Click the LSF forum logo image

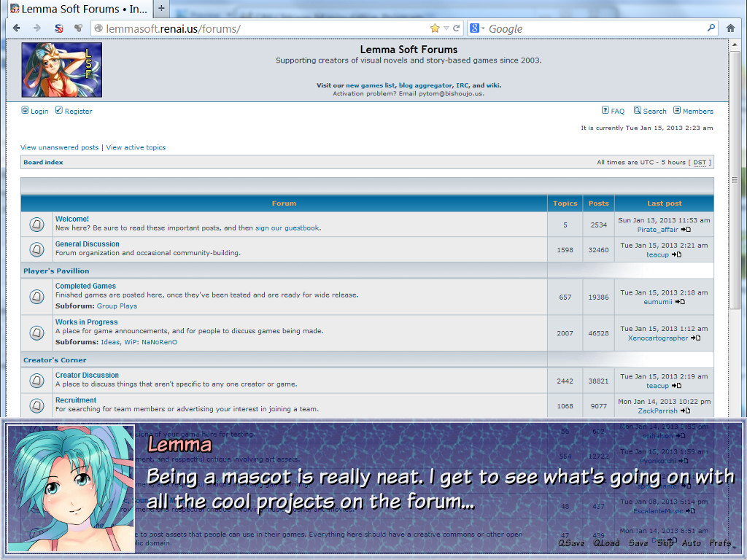[x=61, y=69]
